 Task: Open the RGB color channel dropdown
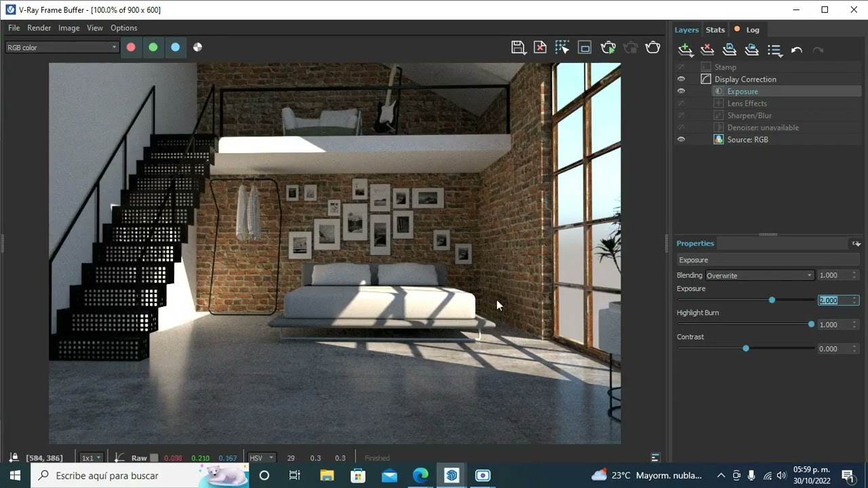tap(62, 47)
